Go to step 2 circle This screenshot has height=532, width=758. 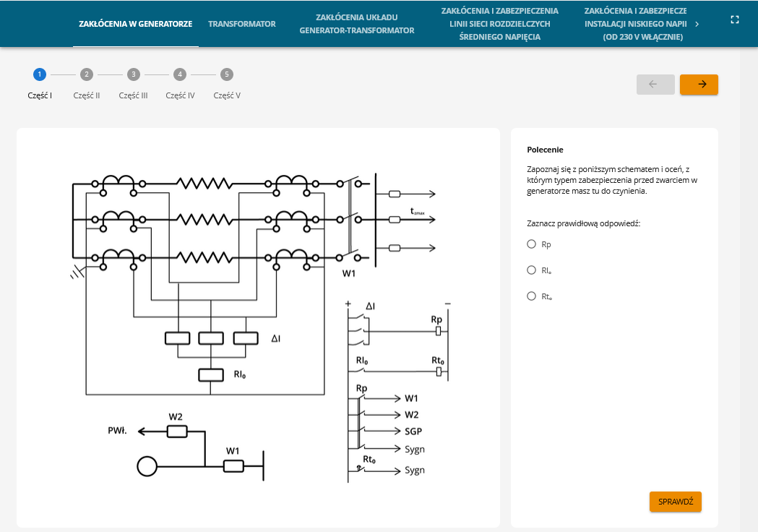tap(86, 74)
